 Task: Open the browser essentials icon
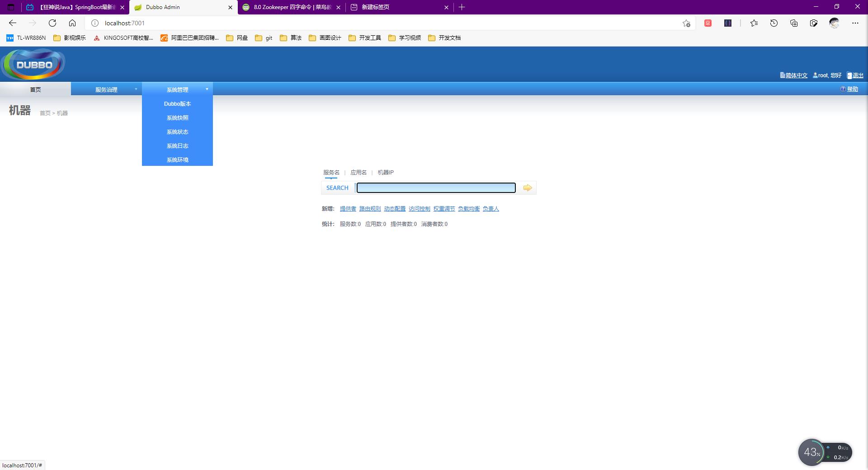(x=814, y=23)
